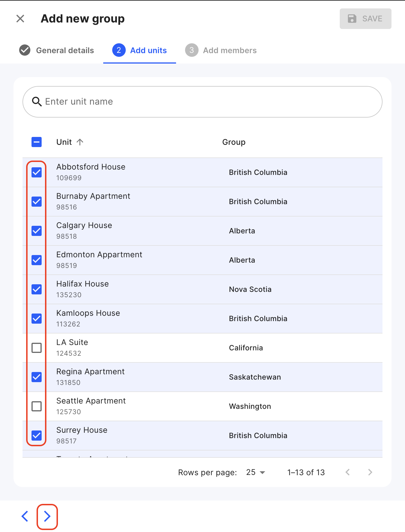Click the Nova Scotia group cell

click(250, 289)
